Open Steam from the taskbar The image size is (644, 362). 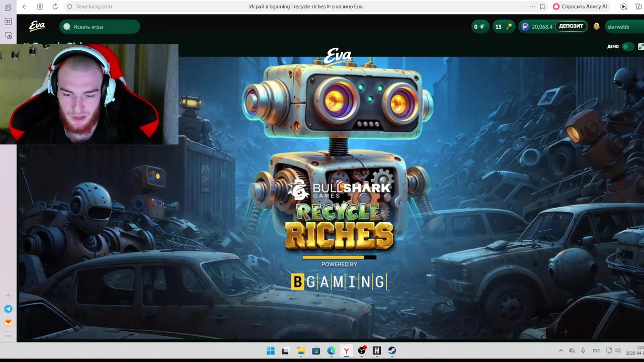tap(391, 350)
